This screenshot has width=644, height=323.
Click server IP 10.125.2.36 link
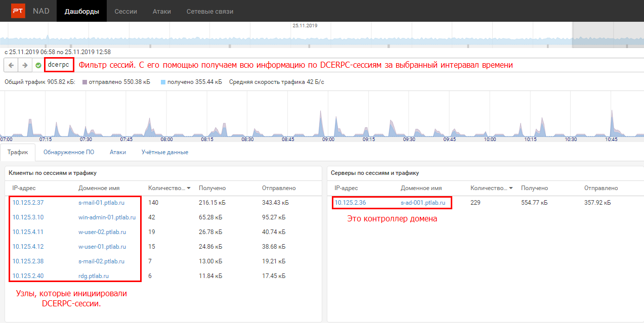(350, 203)
